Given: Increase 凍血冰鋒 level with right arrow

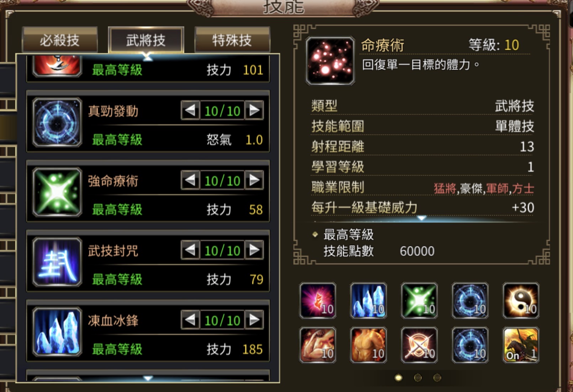Looking at the screenshot, I should pyautogui.click(x=254, y=320).
